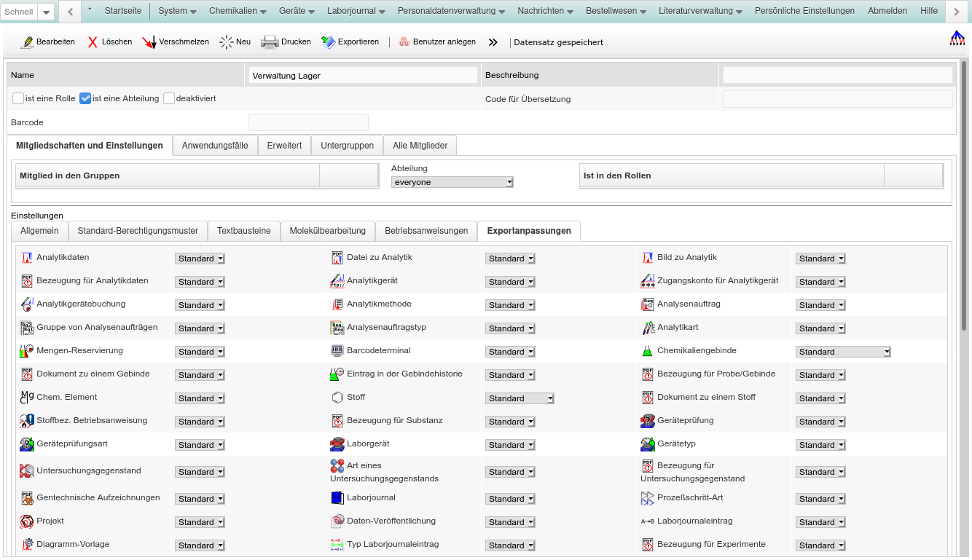The width and height of the screenshot is (972, 560).
Task: Click the Beschreibung input field
Action: pos(837,75)
